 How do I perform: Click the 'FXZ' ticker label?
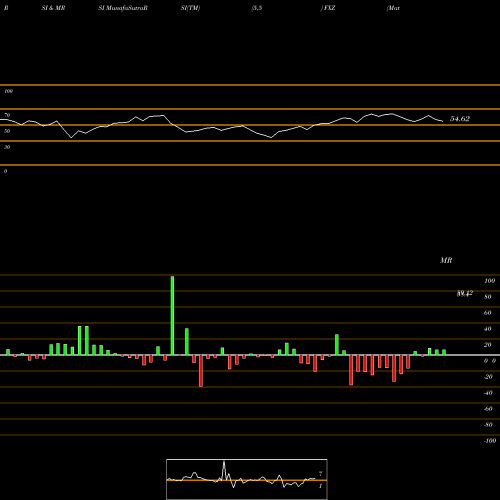[329, 8]
